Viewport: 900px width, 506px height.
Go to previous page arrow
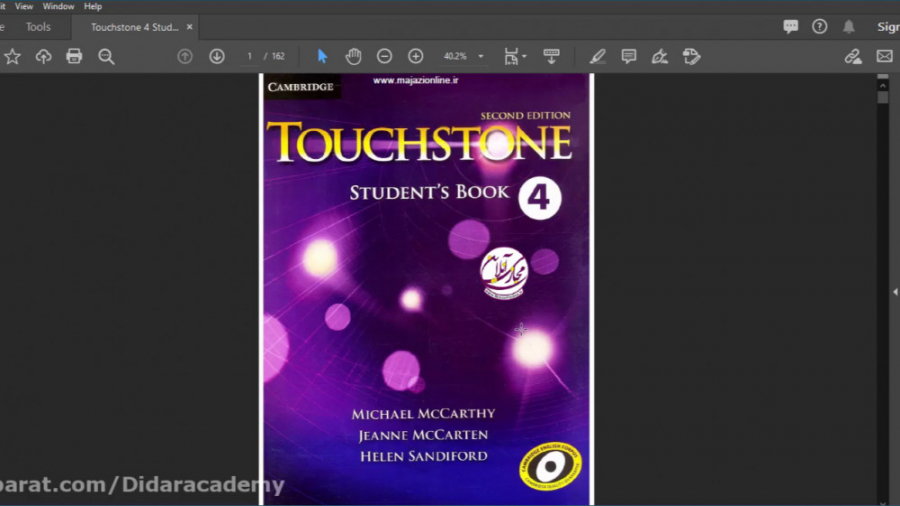(185, 56)
